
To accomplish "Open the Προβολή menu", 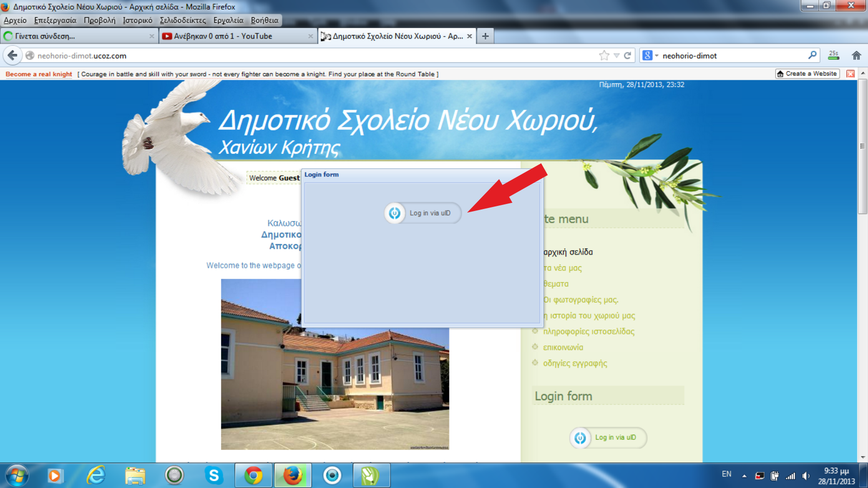I will tap(99, 20).
